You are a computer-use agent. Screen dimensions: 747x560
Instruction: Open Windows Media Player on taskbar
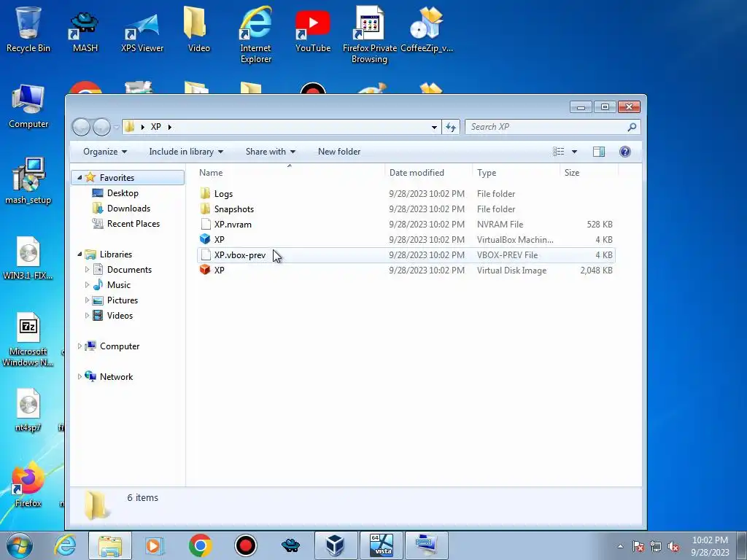154,545
